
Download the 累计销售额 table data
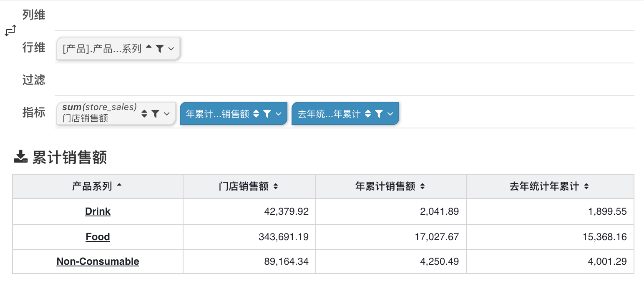coord(20,157)
